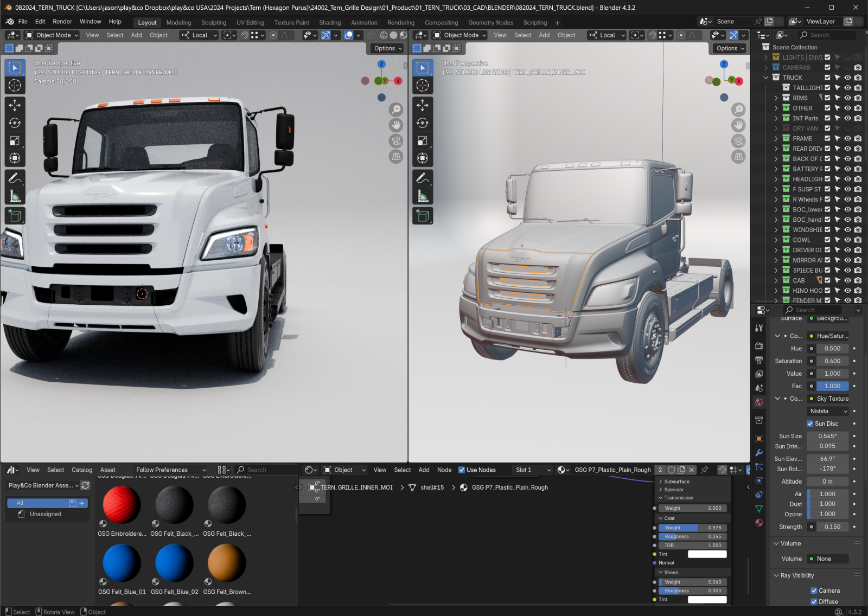Click Options button in left viewport

coord(388,48)
